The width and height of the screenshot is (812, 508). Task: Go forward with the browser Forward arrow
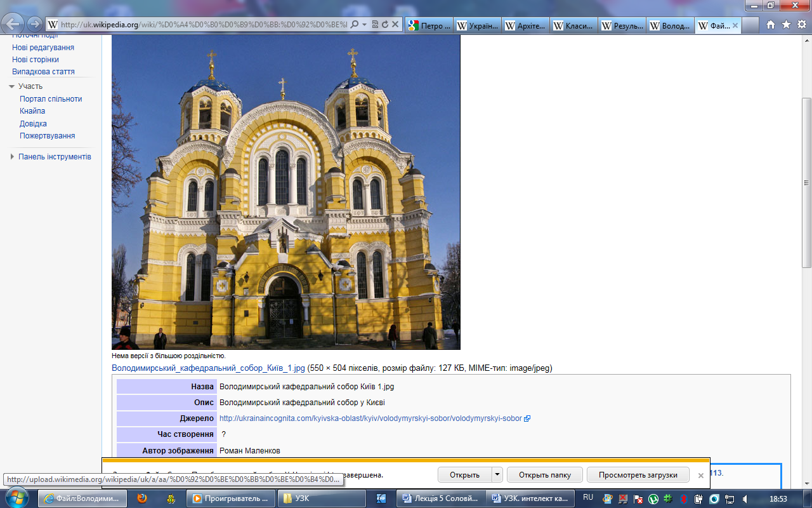click(34, 25)
